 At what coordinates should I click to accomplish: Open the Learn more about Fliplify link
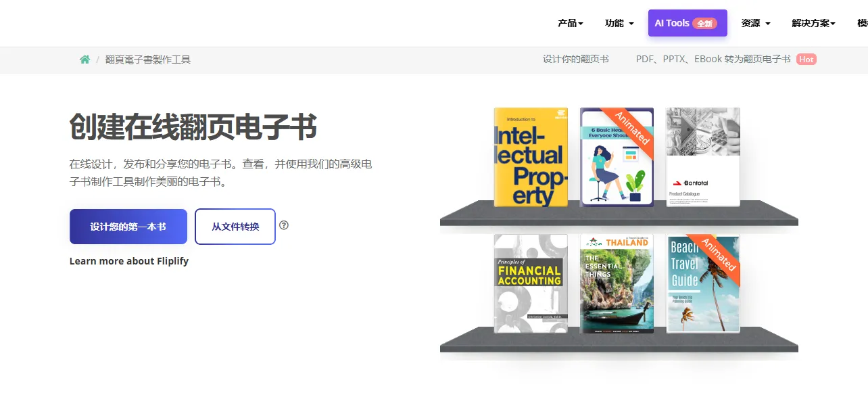click(129, 261)
